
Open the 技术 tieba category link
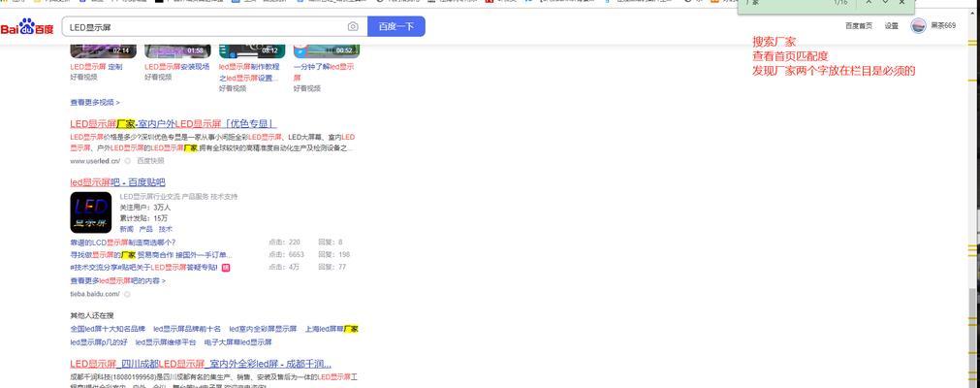[x=165, y=229]
